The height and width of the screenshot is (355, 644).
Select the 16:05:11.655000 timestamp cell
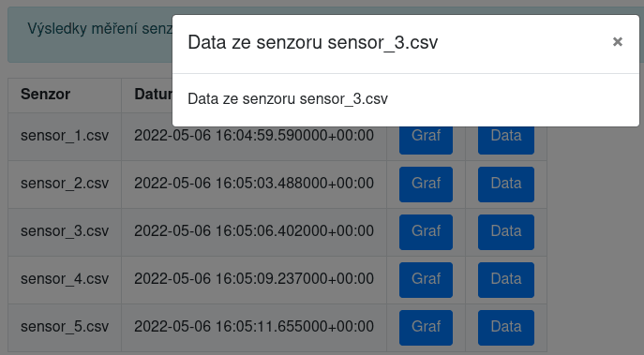(254, 328)
